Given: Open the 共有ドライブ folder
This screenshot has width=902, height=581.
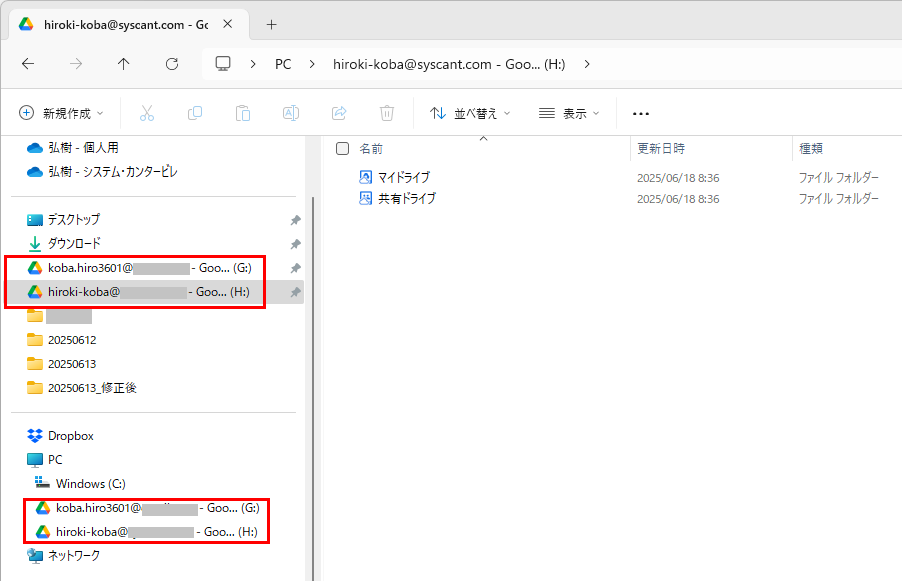Looking at the screenshot, I should (x=406, y=199).
